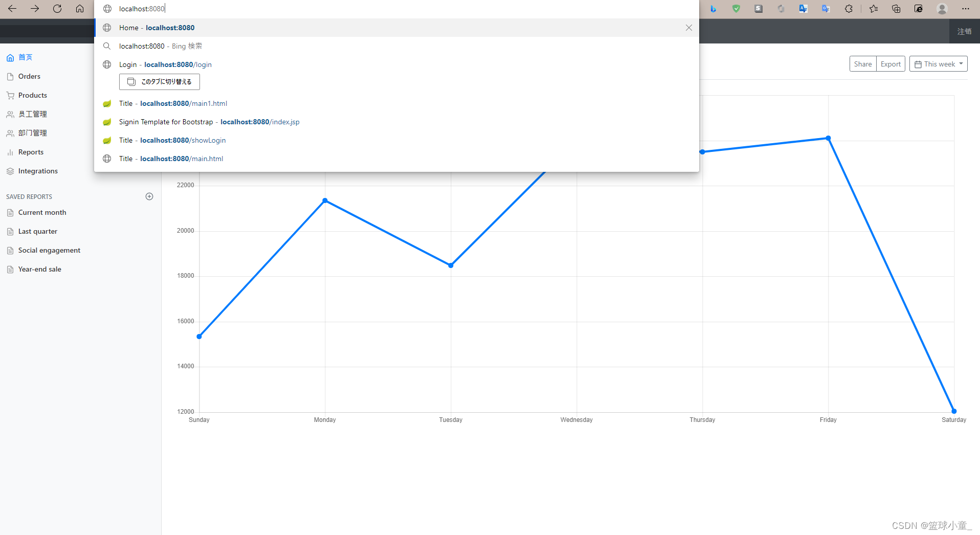Click the bar chart icon beside Reports
This screenshot has height=535, width=980.
click(x=10, y=152)
